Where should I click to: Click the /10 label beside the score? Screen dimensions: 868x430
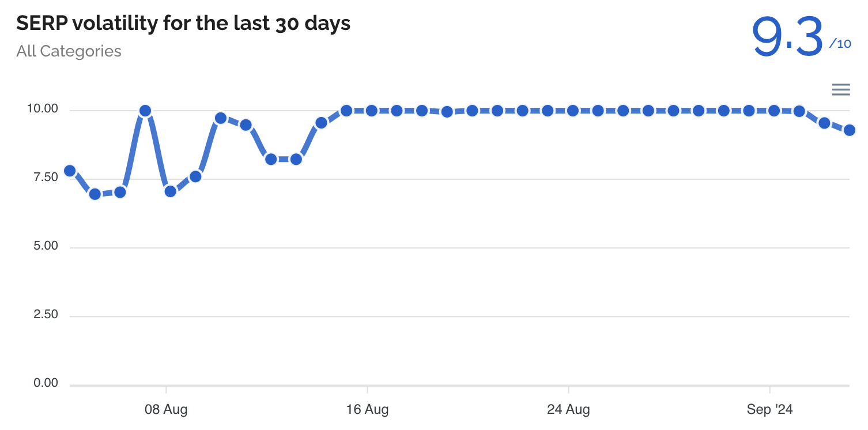839,43
